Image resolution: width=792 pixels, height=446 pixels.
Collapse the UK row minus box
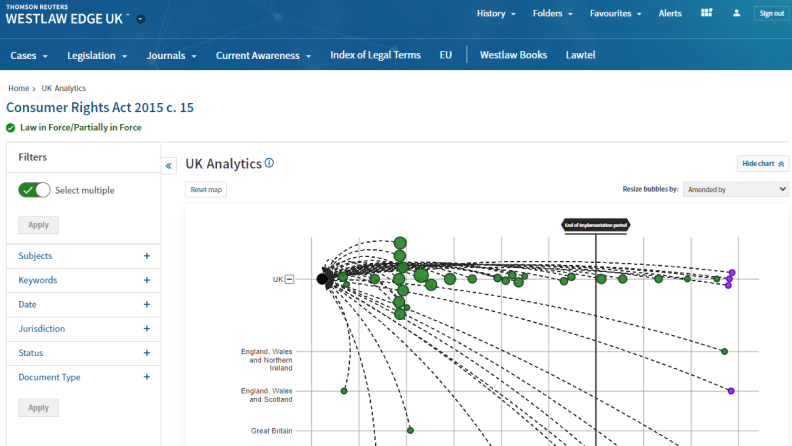290,279
